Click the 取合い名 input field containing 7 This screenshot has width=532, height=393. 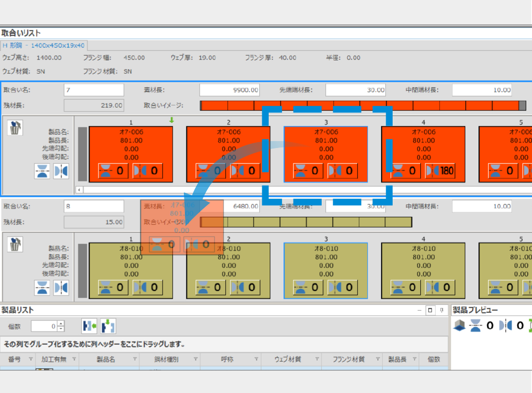(94, 90)
